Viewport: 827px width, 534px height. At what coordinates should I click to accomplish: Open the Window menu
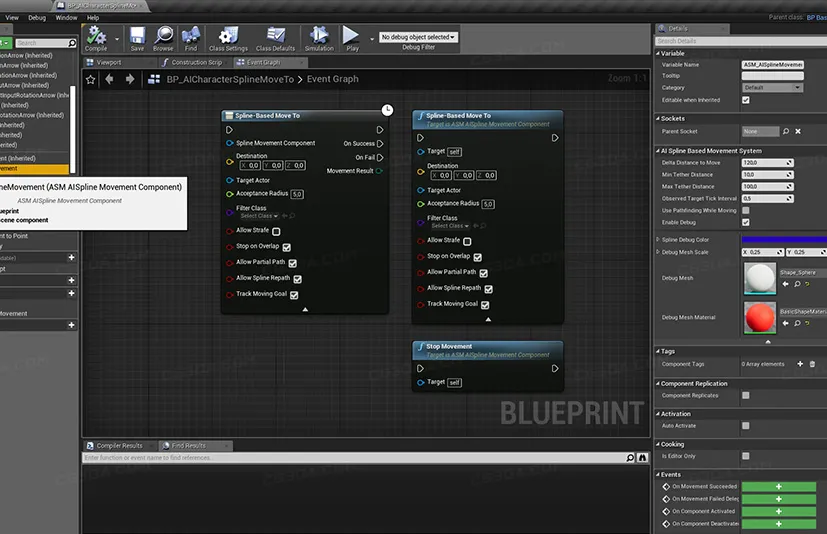click(x=66, y=18)
